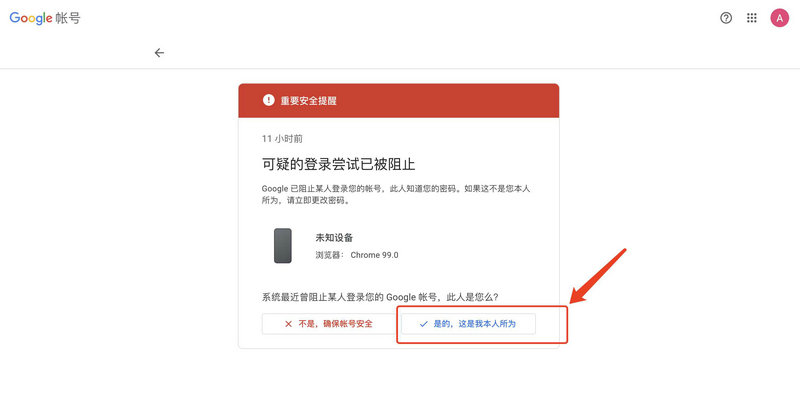Click the Google logo at top left

(x=31, y=18)
